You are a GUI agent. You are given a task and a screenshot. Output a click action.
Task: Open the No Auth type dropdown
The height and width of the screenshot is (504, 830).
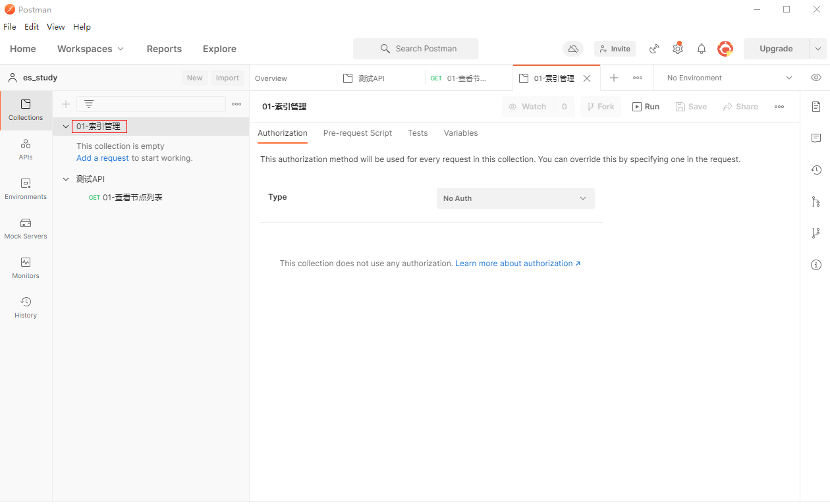(x=515, y=198)
